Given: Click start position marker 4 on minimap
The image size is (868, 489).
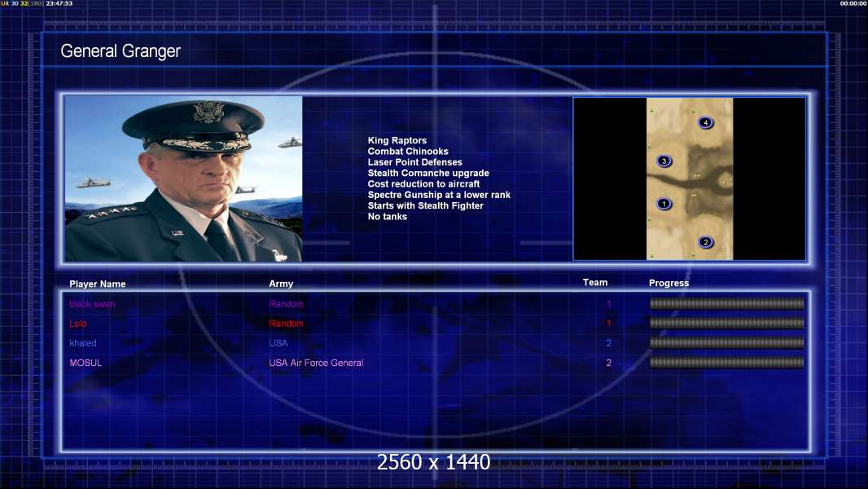Looking at the screenshot, I should [x=705, y=122].
